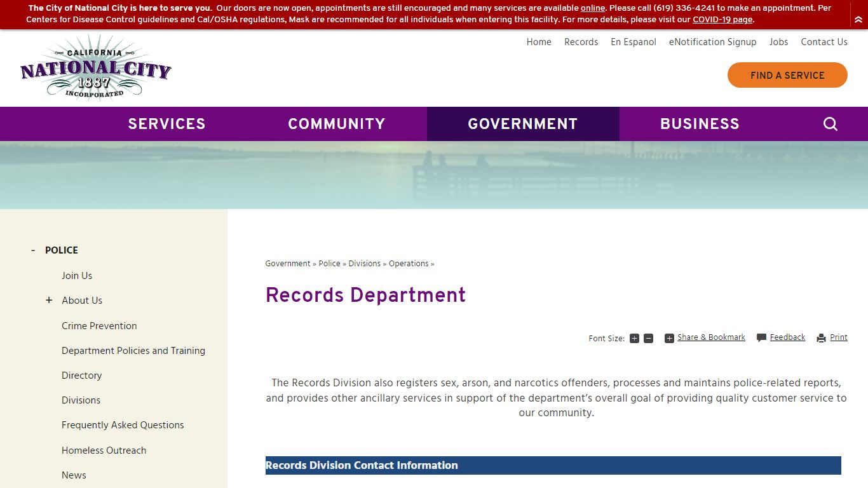Image resolution: width=868 pixels, height=488 pixels.
Task: Open the COMMUNITY main menu
Action: 337,124
